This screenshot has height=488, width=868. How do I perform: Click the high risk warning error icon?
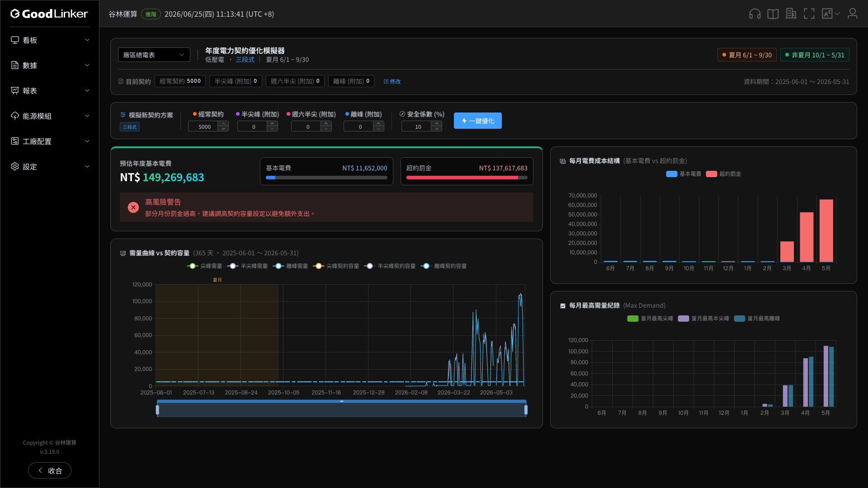coord(133,207)
